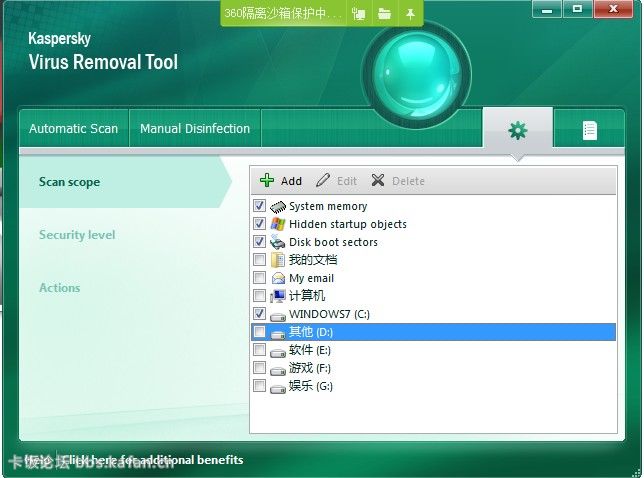Check the 计算机 checkbox
The width and height of the screenshot is (644, 478).
(x=259, y=295)
